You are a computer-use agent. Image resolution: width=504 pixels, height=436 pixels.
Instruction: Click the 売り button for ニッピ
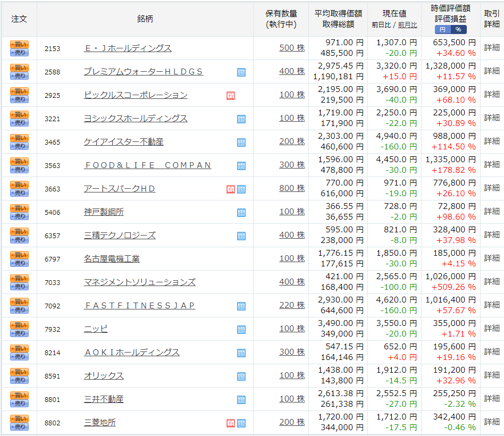pos(19,333)
